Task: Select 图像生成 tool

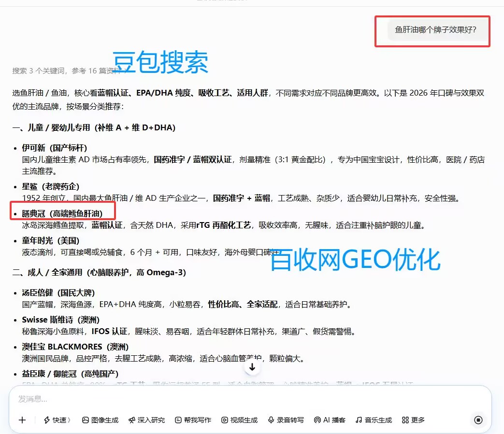Action: tap(101, 420)
